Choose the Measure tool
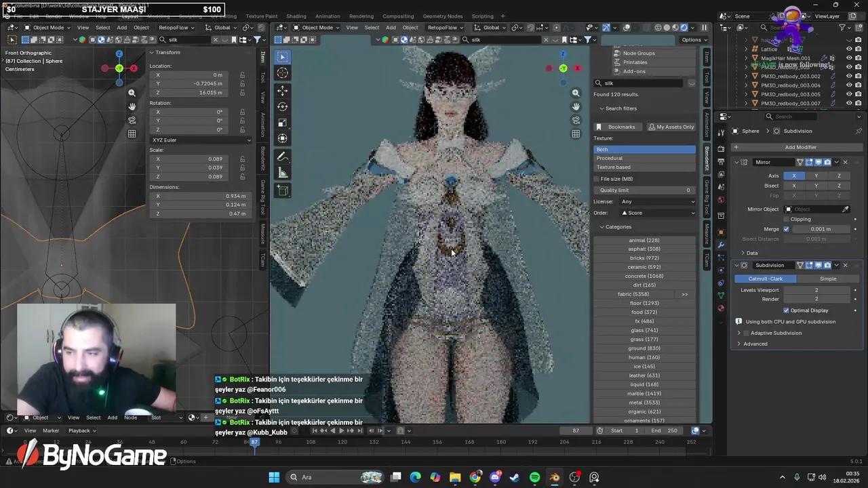The image size is (868, 488). point(283,173)
